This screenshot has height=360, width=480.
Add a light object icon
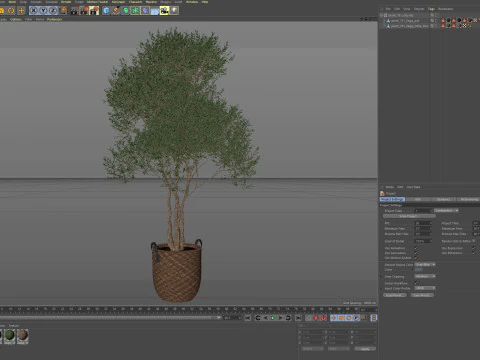pyautogui.click(x=174, y=11)
